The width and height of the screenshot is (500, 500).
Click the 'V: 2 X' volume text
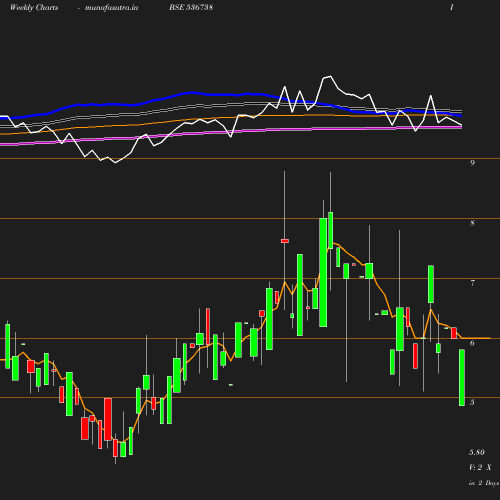tap(480, 467)
